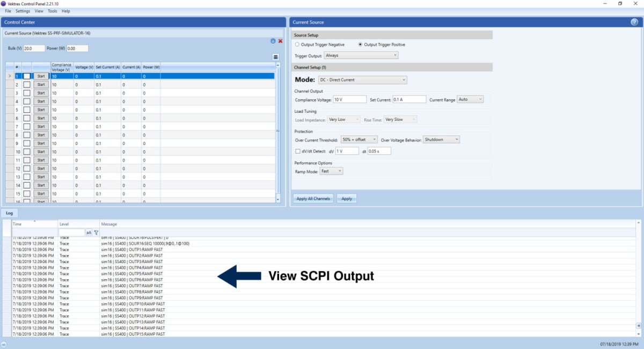644x349 pixels.
Task: Click the channel grid scroll down arrow
Action: tap(277, 199)
